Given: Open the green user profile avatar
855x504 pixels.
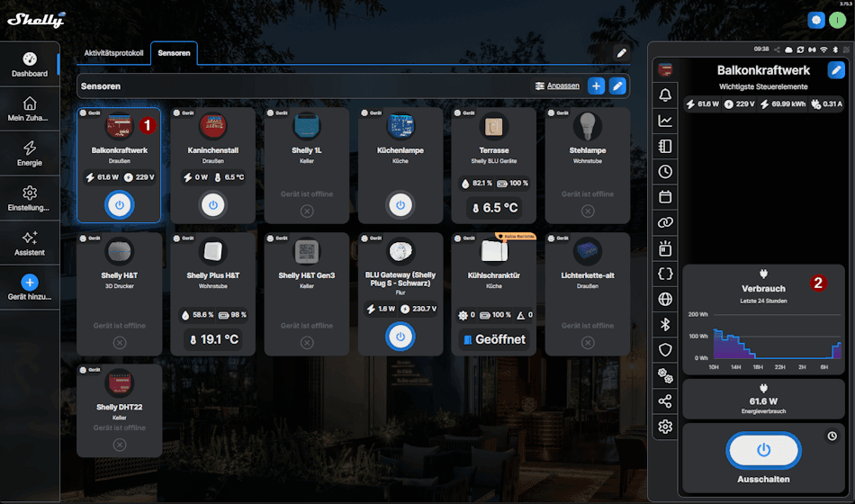Looking at the screenshot, I should coord(837,20).
